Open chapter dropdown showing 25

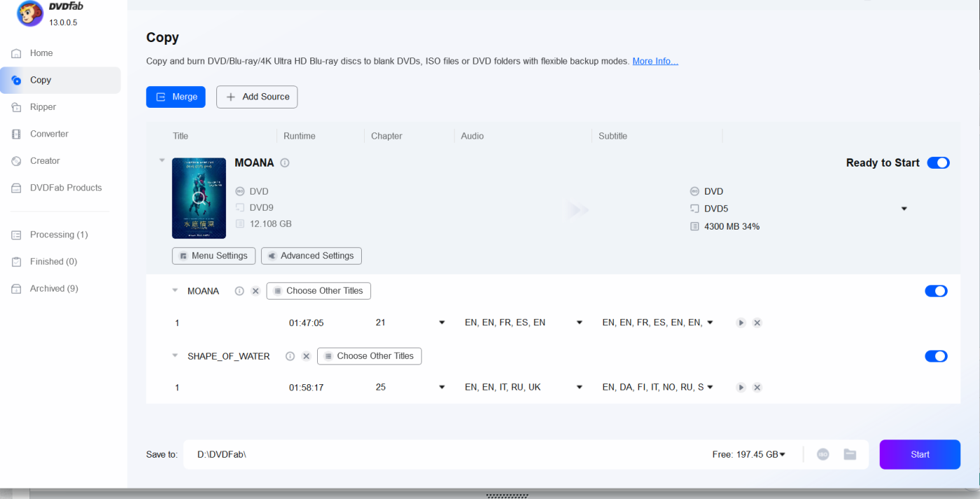[x=442, y=387]
